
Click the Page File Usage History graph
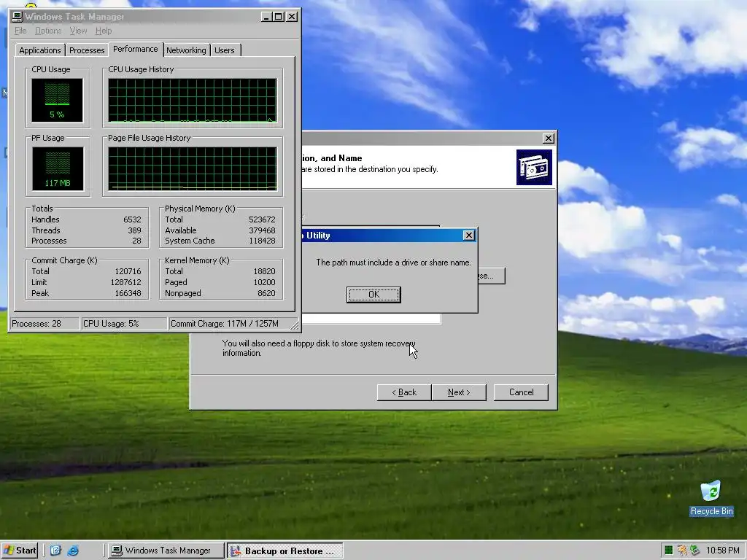(193, 168)
